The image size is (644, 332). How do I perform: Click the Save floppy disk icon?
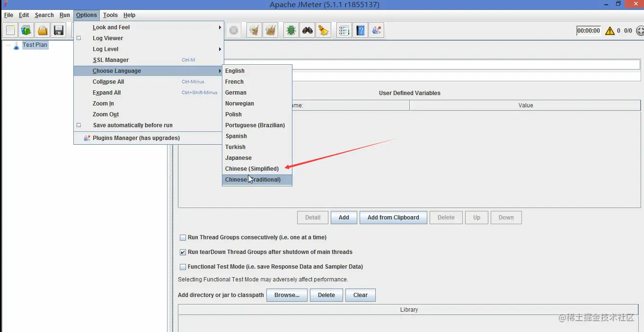point(59,31)
